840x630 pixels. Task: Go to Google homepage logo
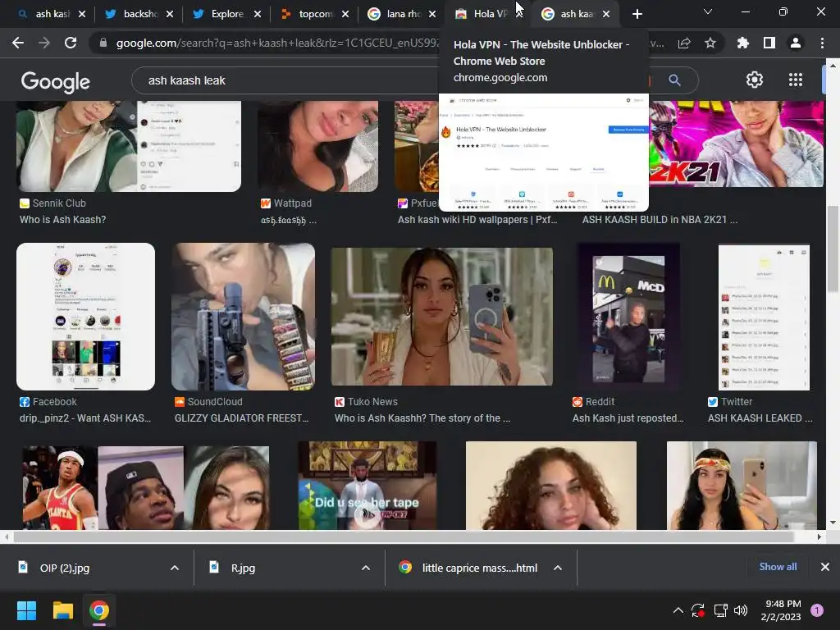click(x=56, y=81)
